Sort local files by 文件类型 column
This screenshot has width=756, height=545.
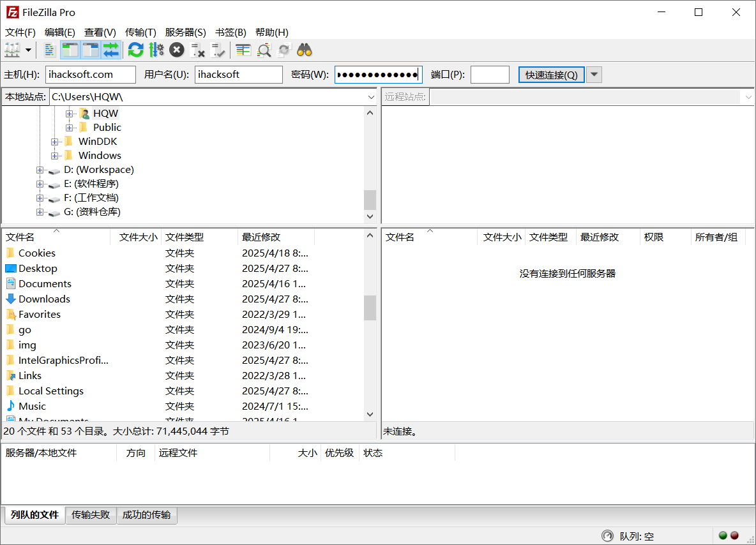pos(200,237)
